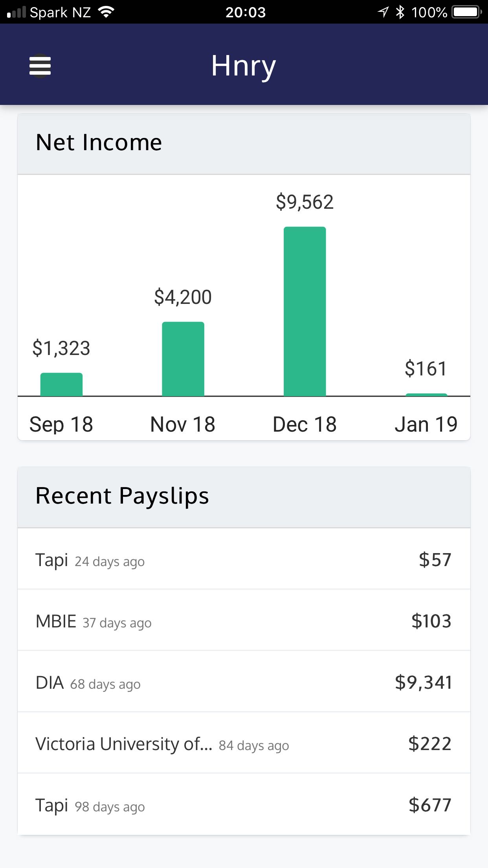Tap the Recent Payslips header

click(122, 496)
